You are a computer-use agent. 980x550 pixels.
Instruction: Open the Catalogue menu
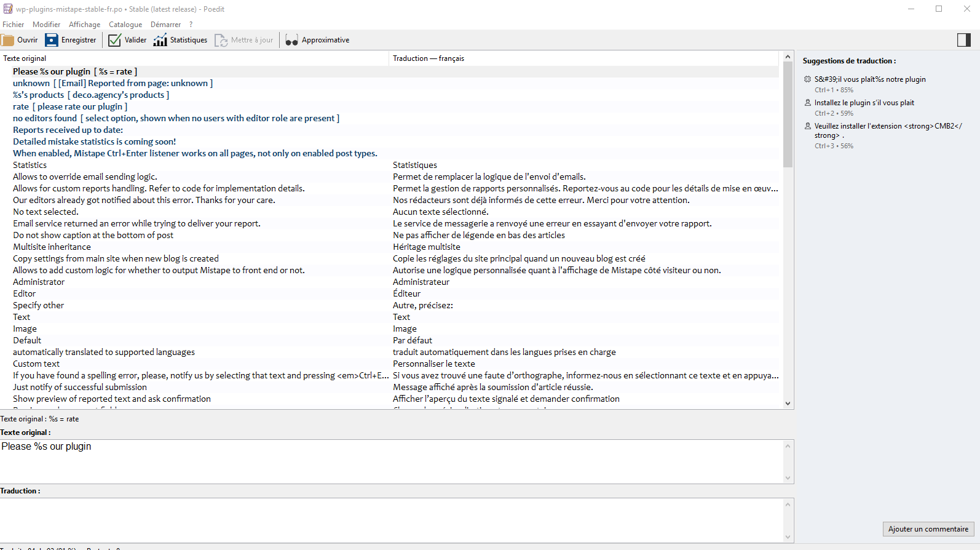(125, 25)
